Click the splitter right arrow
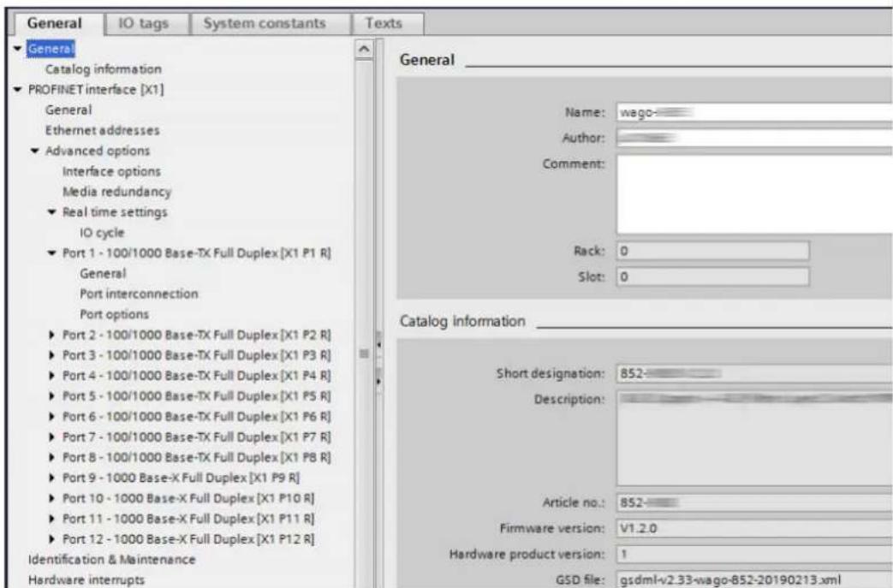 [378, 381]
